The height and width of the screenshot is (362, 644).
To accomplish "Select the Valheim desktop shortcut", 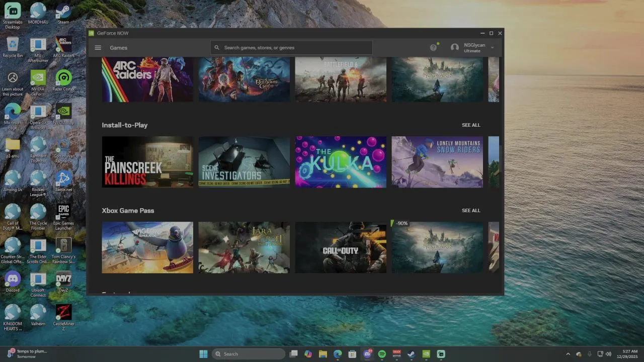I will [x=38, y=316].
